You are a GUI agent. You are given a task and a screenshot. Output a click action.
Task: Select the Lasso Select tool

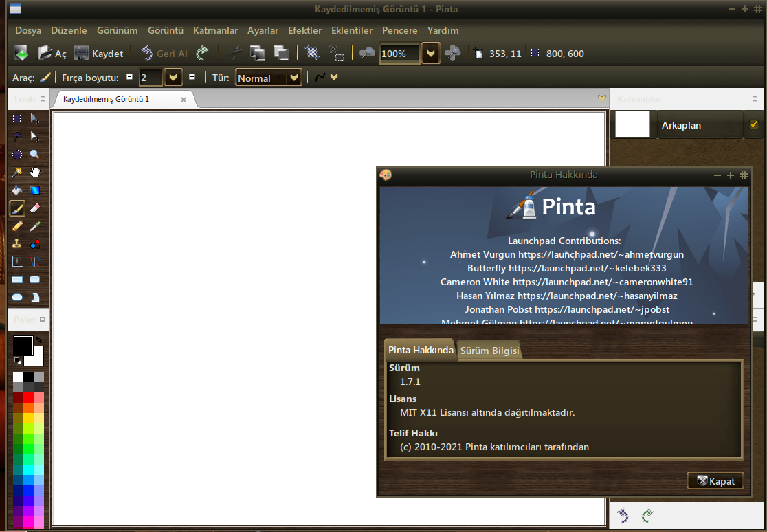point(16,137)
